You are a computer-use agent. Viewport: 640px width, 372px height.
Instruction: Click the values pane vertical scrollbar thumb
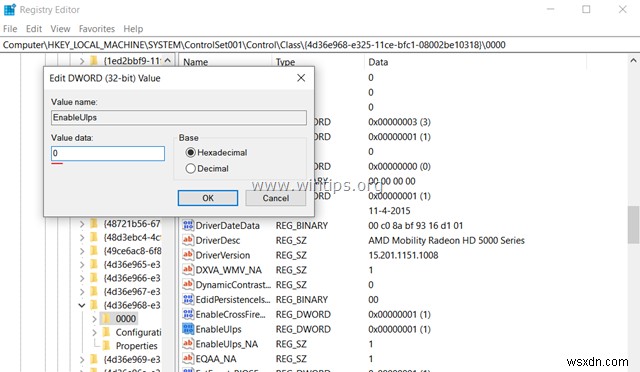(x=633, y=225)
